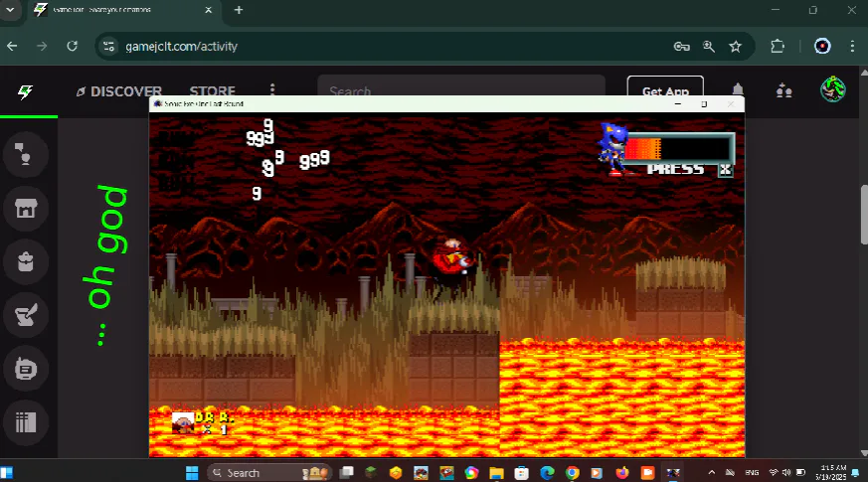Maximize the Sonic.exe game window
The image size is (868, 482).
(704, 104)
